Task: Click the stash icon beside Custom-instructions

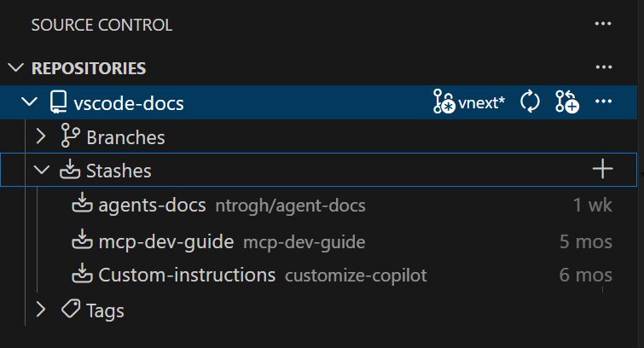Action: click(x=83, y=275)
